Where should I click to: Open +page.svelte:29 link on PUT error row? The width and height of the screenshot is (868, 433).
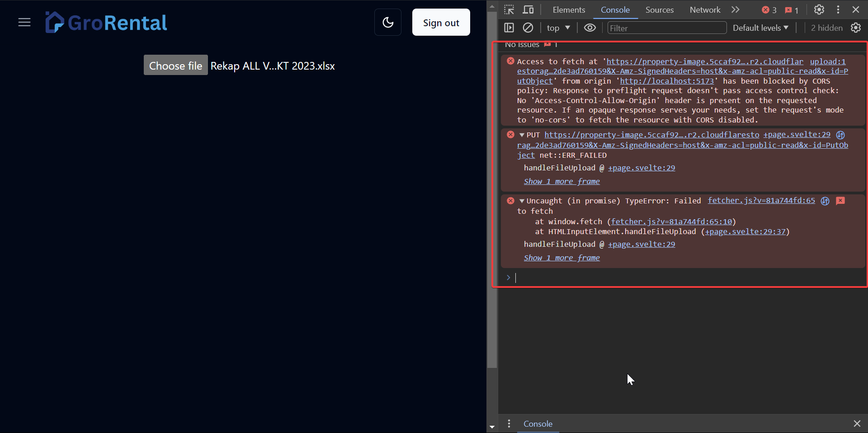click(797, 135)
